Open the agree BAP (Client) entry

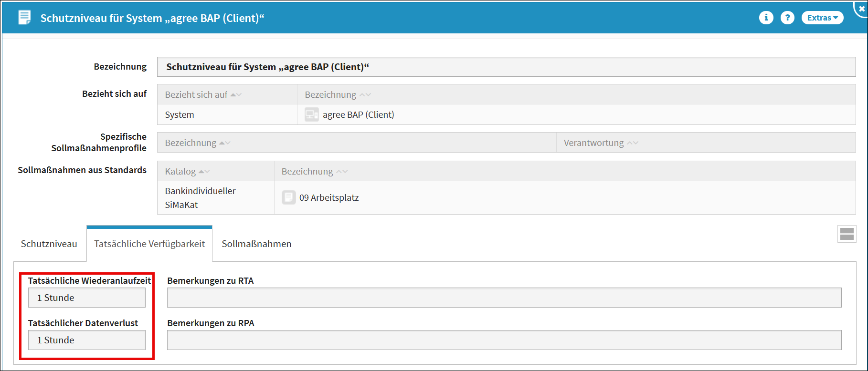click(x=358, y=114)
